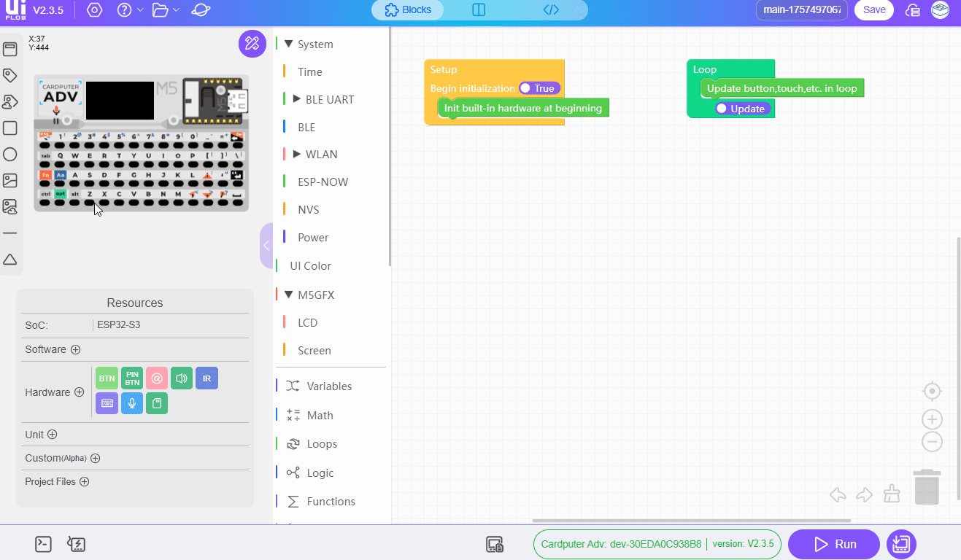Select the Circle shape tool
The height and width of the screenshot is (560, 961).
click(10, 155)
